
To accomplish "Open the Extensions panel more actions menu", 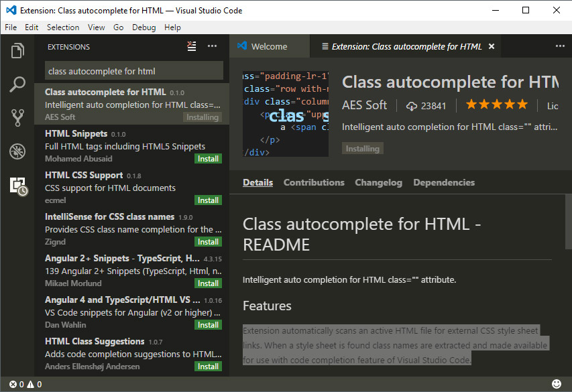I will (x=212, y=46).
